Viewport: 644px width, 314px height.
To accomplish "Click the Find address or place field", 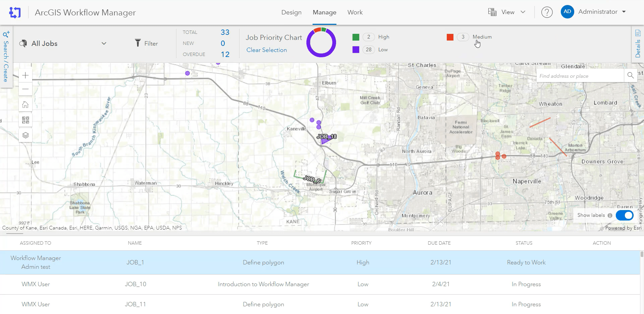I will (x=580, y=76).
